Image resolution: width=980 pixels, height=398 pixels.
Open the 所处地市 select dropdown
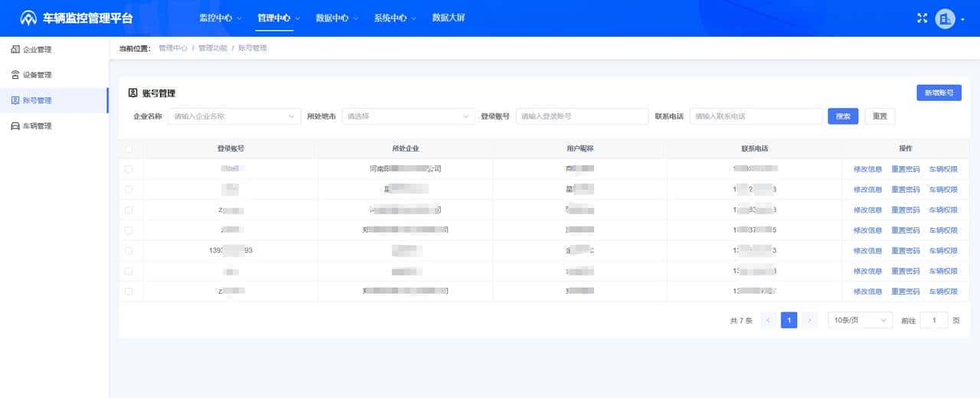(408, 116)
